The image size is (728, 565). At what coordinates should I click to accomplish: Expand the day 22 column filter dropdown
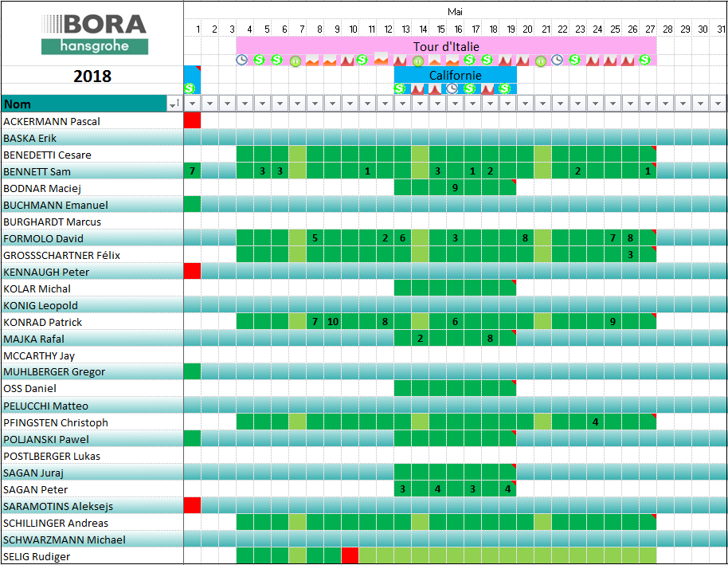(x=560, y=104)
